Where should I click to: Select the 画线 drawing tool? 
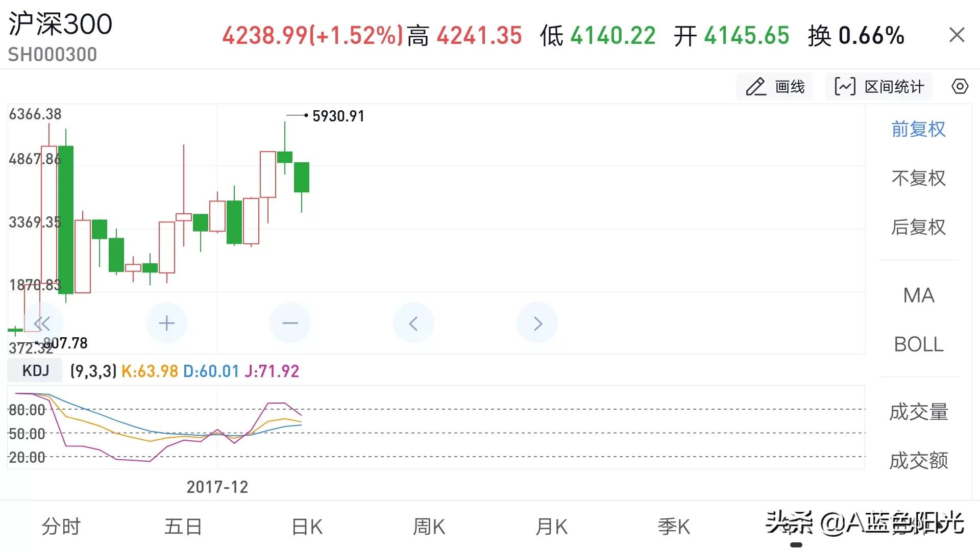[775, 86]
